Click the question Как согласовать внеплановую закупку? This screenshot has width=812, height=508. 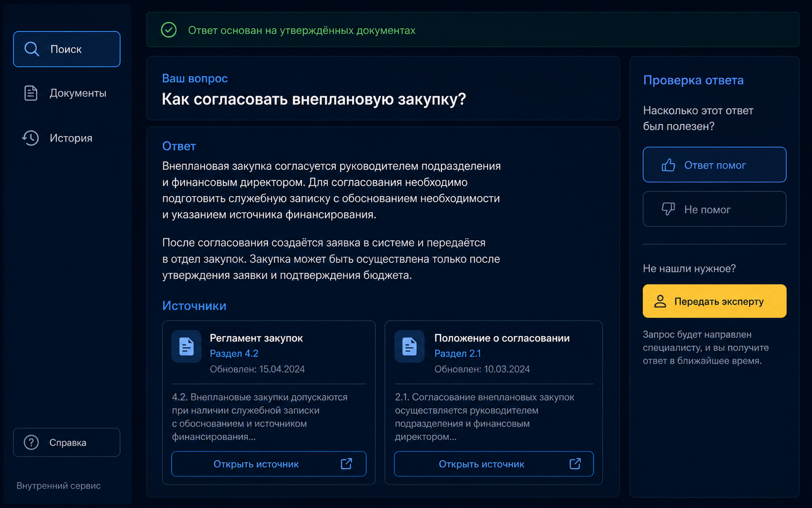coord(314,99)
